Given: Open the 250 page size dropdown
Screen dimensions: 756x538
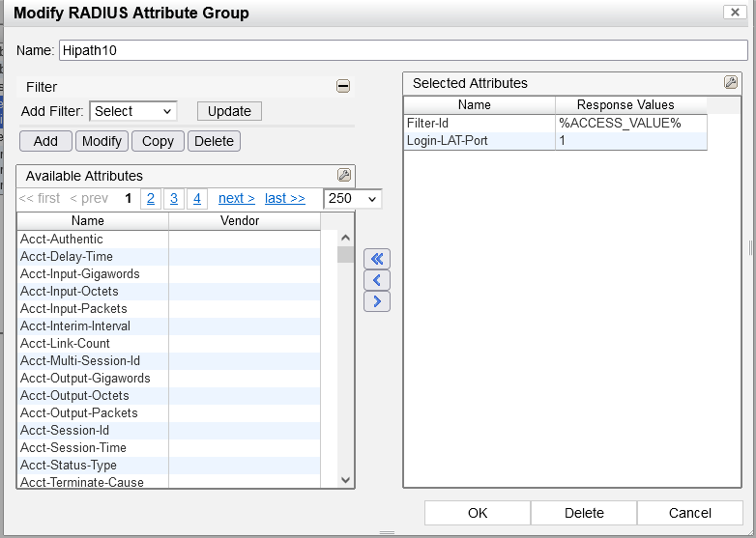Looking at the screenshot, I should 352,198.
